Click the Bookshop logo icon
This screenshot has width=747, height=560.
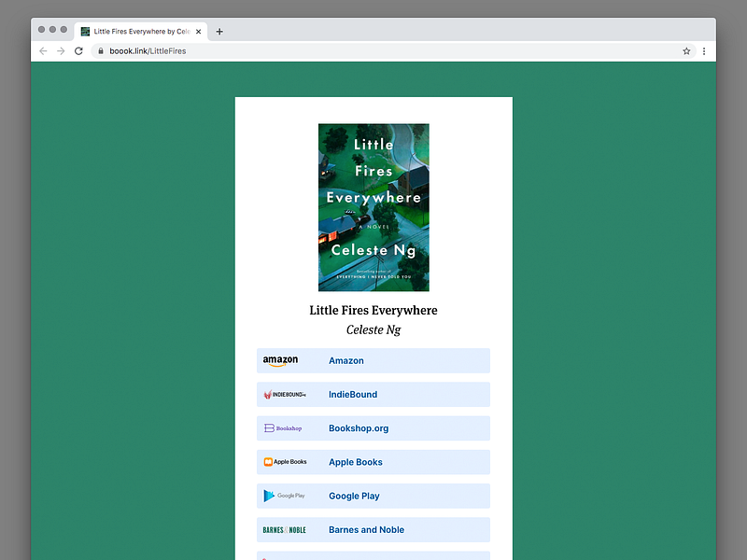[283, 428]
